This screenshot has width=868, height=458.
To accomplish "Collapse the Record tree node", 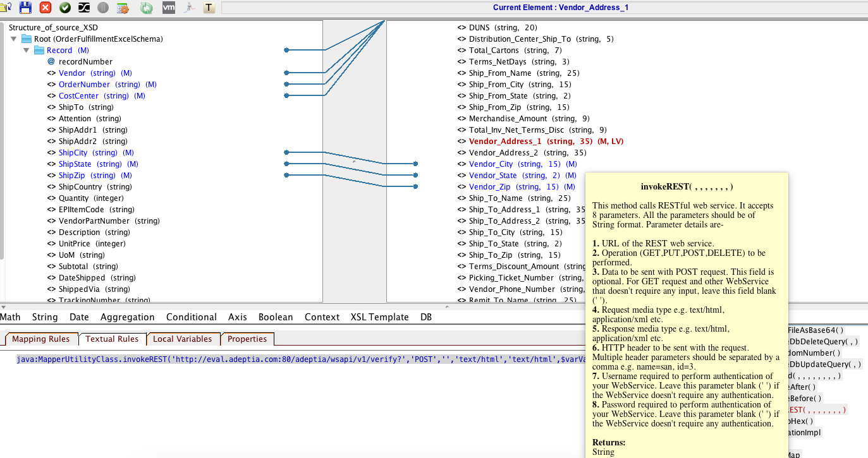I will point(27,50).
